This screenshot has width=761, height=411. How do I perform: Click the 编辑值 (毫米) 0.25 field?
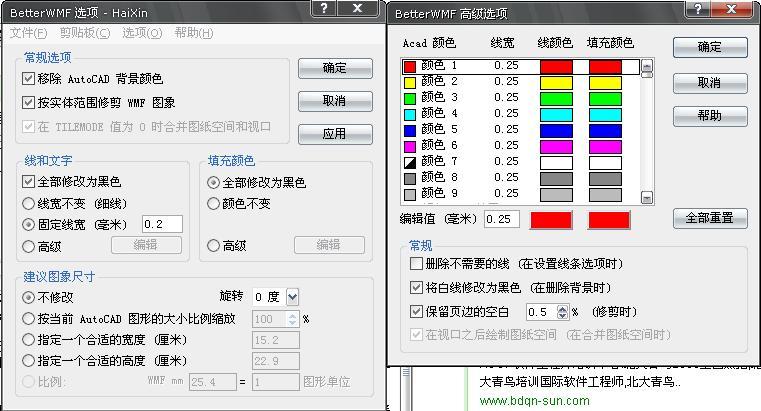click(x=502, y=219)
